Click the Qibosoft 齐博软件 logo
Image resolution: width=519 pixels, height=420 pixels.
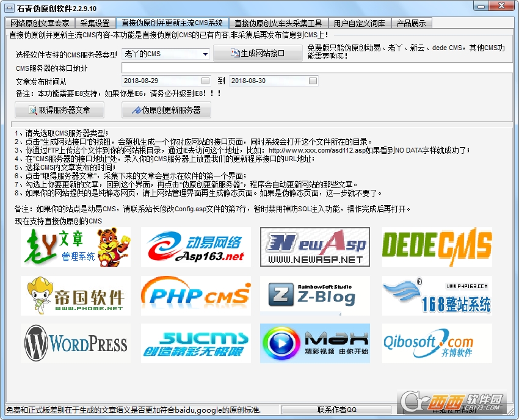[x=437, y=344]
